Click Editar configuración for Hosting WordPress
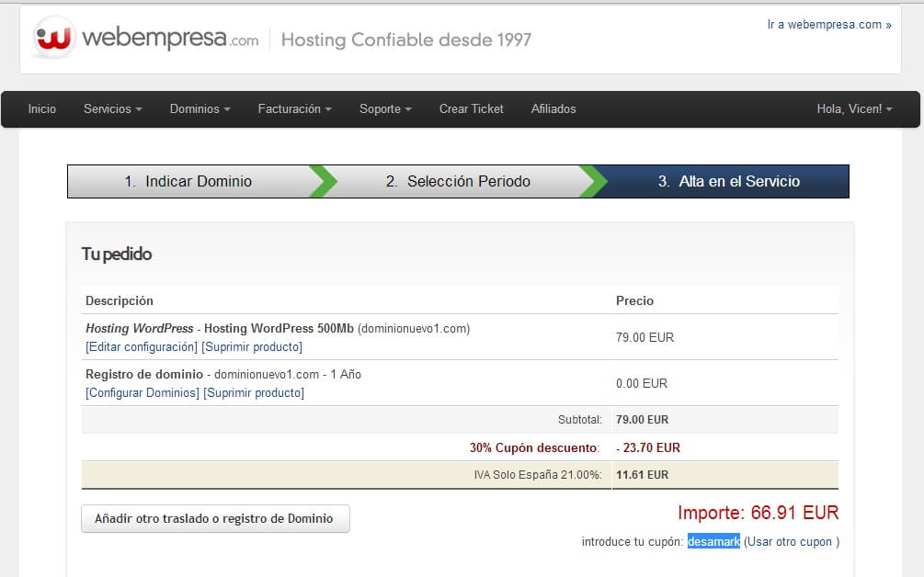 coord(142,346)
